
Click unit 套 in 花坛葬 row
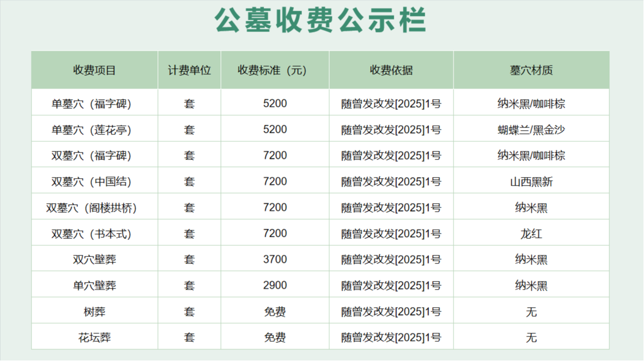click(x=189, y=336)
